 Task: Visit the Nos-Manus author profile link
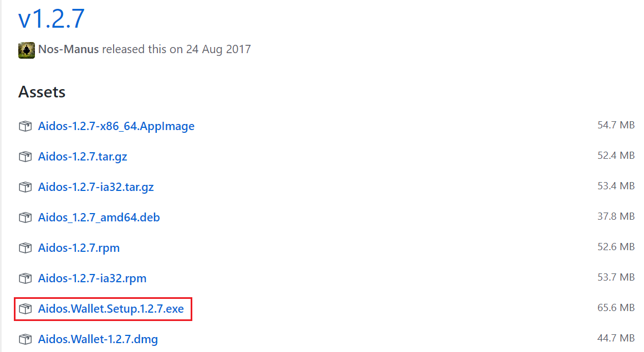[68, 49]
